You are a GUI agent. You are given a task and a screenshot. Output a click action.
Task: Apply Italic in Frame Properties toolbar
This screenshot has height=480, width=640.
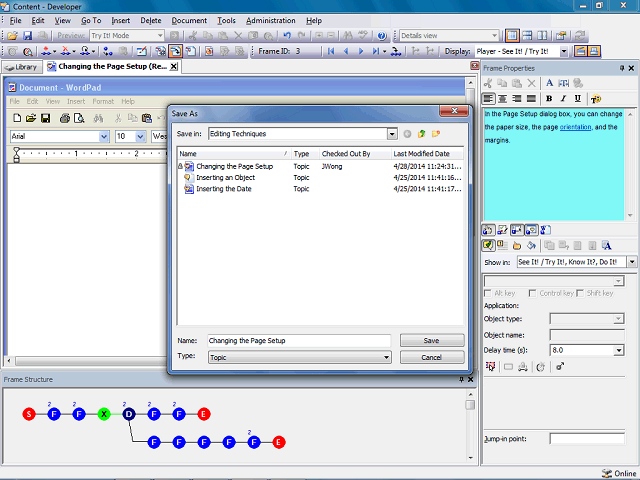[563, 98]
